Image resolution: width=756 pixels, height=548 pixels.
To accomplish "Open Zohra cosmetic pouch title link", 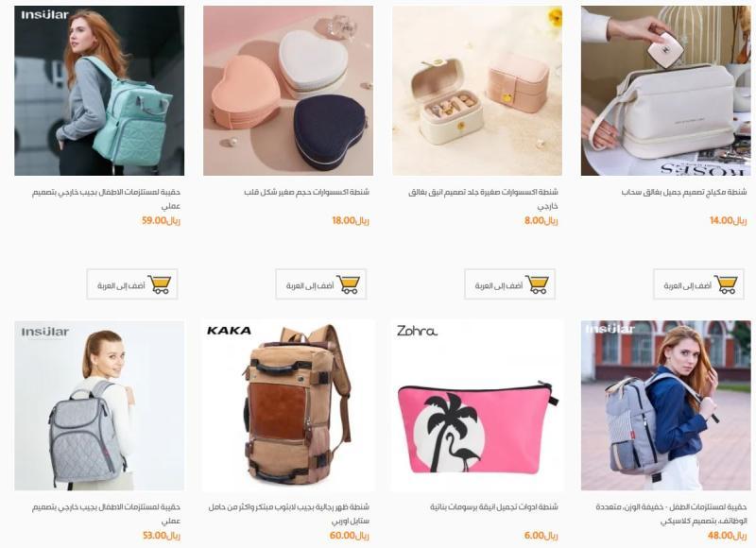I will (x=494, y=507).
